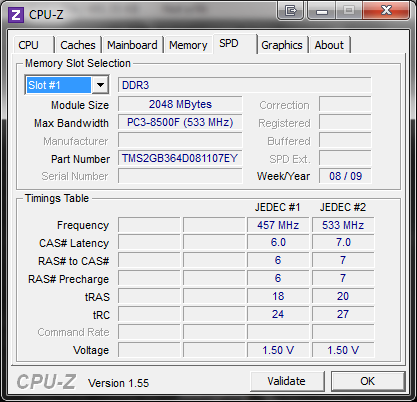Image resolution: width=417 pixels, height=402 pixels.
Task: Click the Module Size 2048 MBytes field
Action: point(180,104)
